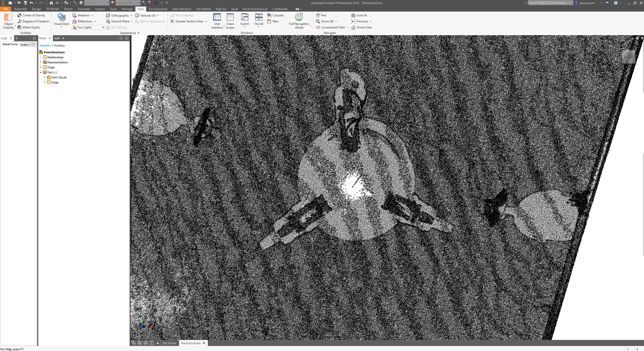Expand the Representations node in browser

point(41,62)
